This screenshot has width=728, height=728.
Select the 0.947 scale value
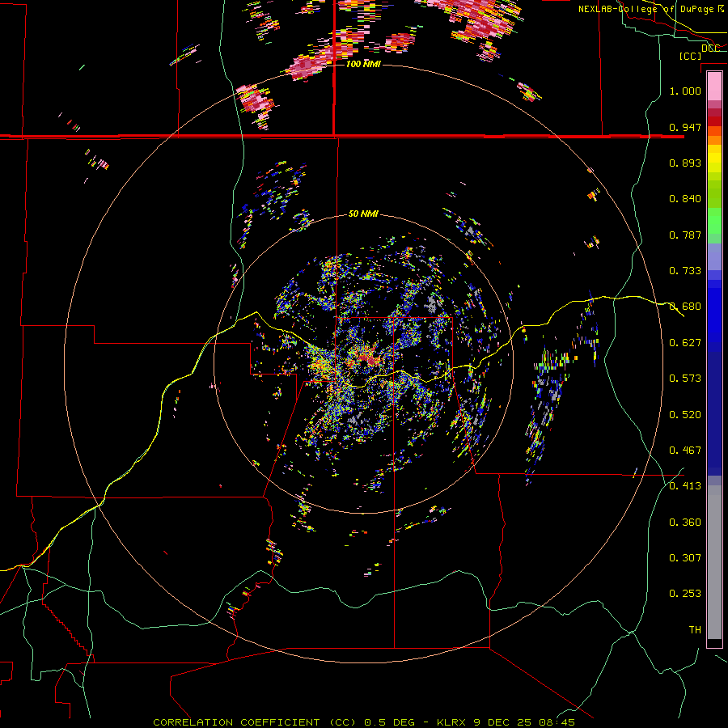685,127
